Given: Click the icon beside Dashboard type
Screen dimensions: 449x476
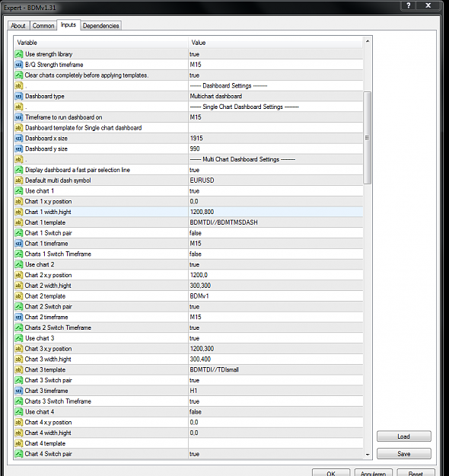Looking at the screenshot, I should pyautogui.click(x=19, y=96).
